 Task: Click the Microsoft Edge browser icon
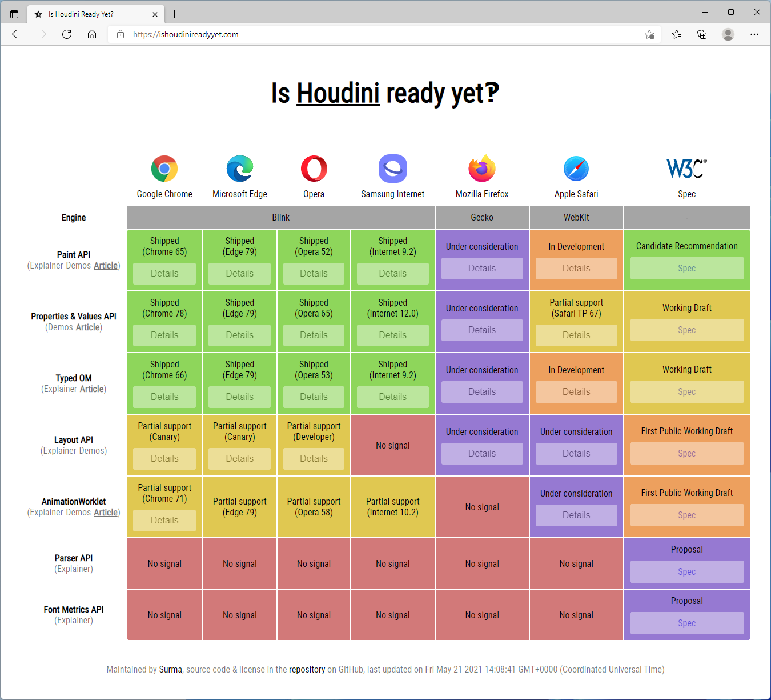tap(239, 169)
